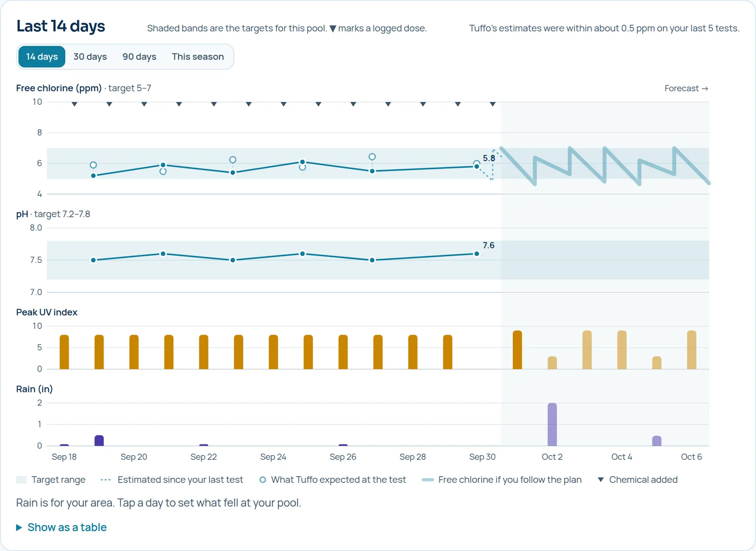Click the Tuffo's estimates accuracy note
Image resolution: width=756 pixels, height=551 pixels.
[604, 28]
